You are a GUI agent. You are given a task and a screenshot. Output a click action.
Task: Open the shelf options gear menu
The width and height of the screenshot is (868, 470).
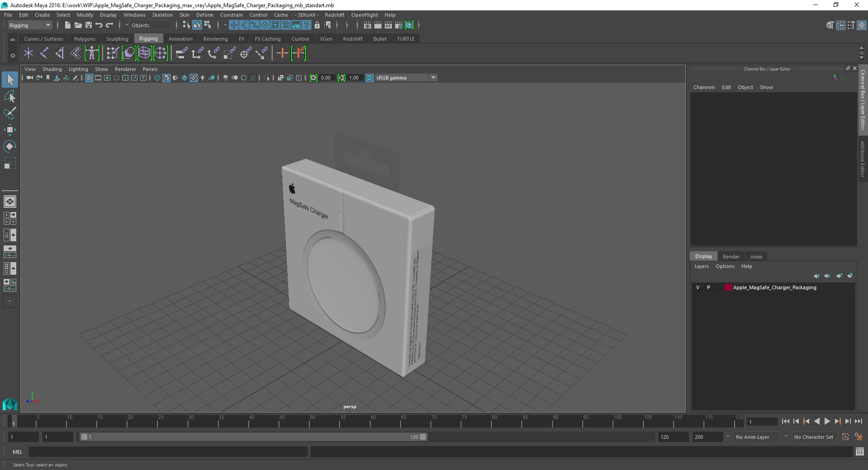[x=13, y=56]
